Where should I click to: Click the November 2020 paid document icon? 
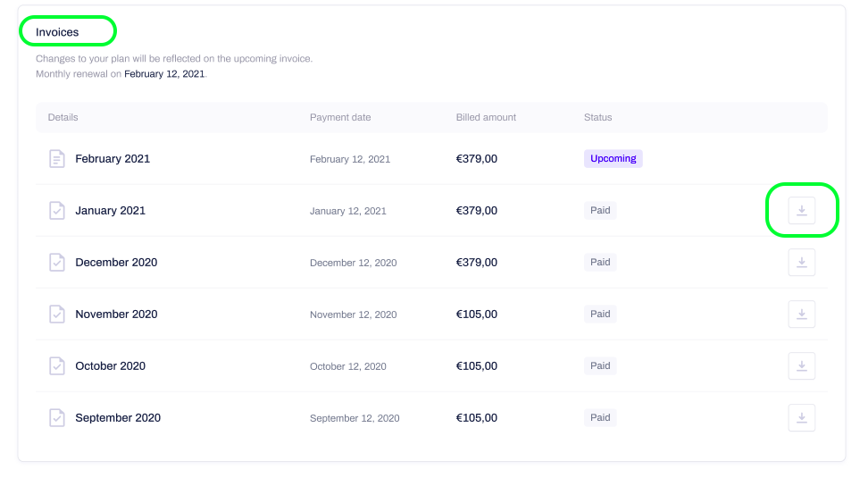tap(57, 314)
